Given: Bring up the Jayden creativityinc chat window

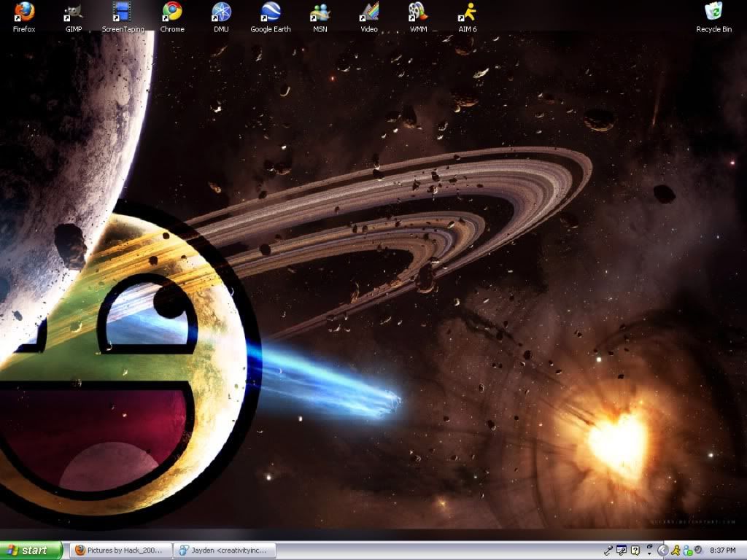Looking at the screenshot, I should [x=222, y=550].
